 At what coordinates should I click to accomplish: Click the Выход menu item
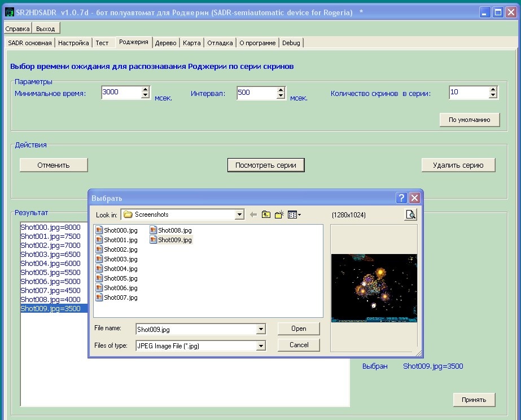46,29
